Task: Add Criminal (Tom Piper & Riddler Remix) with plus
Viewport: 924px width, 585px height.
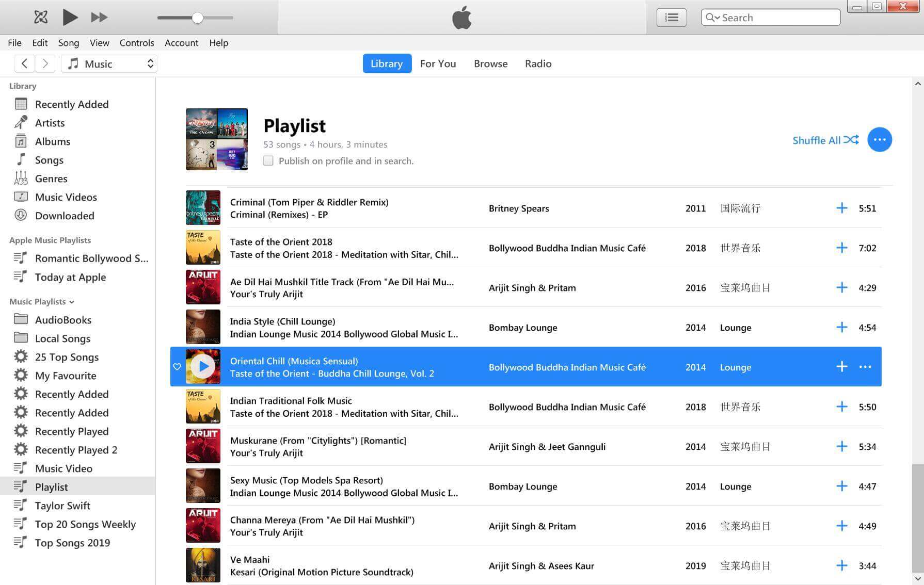Action: 841,208
